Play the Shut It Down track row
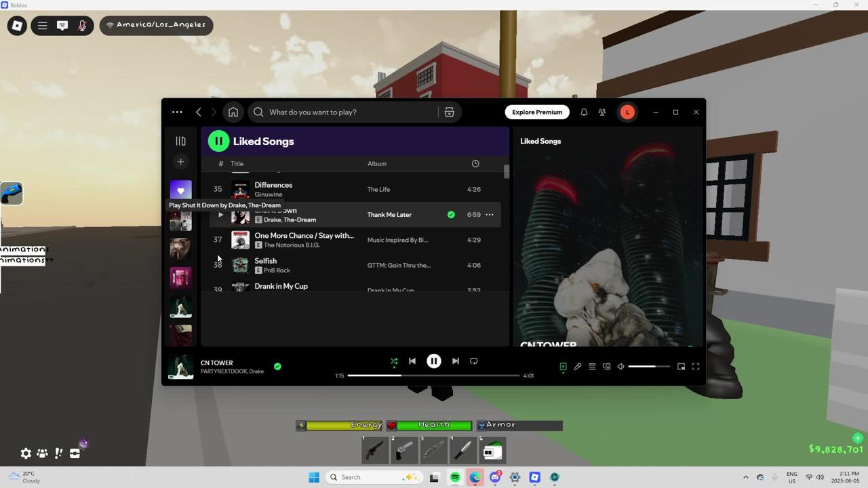The width and height of the screenshot is (868, 488). (x=220, y=215)
